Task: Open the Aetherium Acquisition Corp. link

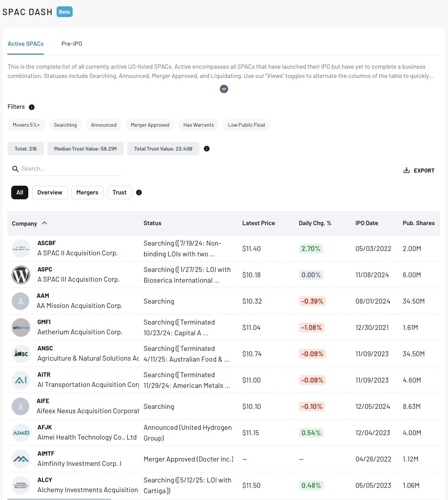Action: (80, 332)
